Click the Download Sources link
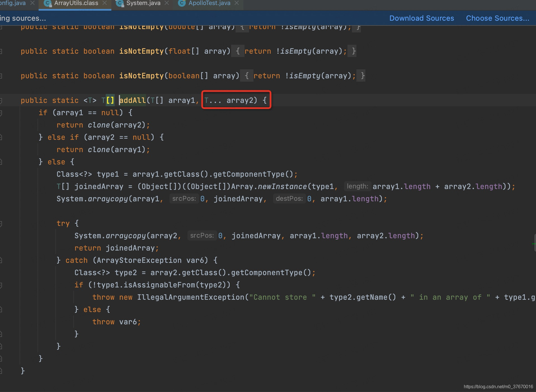 pyautogui.click(x=422, y=18)
